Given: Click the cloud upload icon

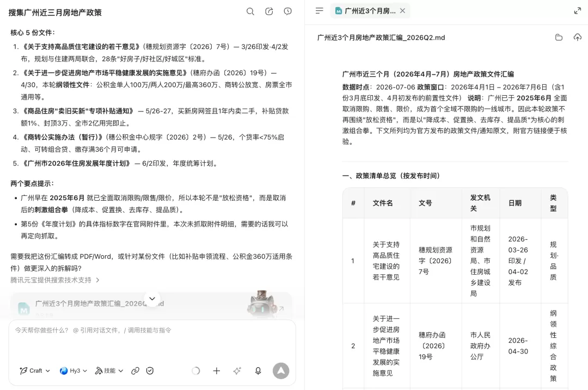Looking at the screenshot, I should click(578, 37).
